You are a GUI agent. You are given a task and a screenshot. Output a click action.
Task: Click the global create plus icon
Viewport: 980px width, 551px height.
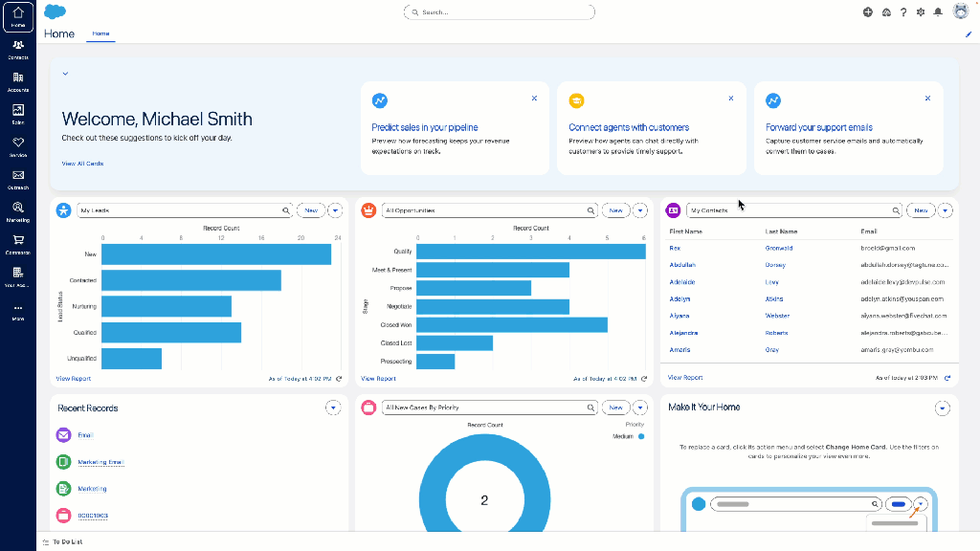(868, 12)
